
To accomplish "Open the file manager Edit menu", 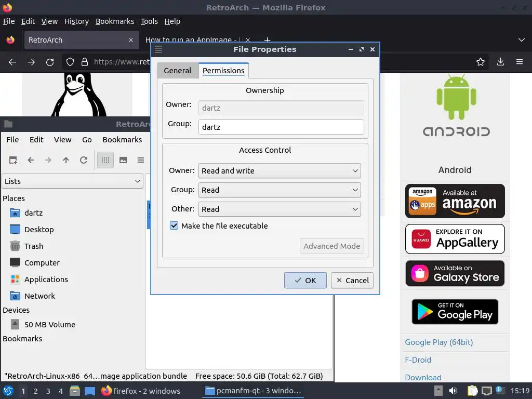I will tap(36, 140).
